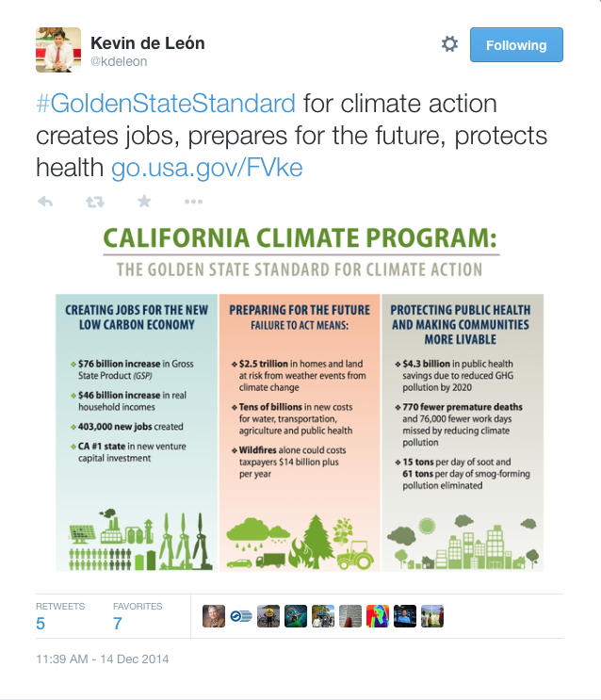Click the 11:39 AM - 14 Dec 2014 timestamp
The image size is (601, 700).
pos(103,659)
